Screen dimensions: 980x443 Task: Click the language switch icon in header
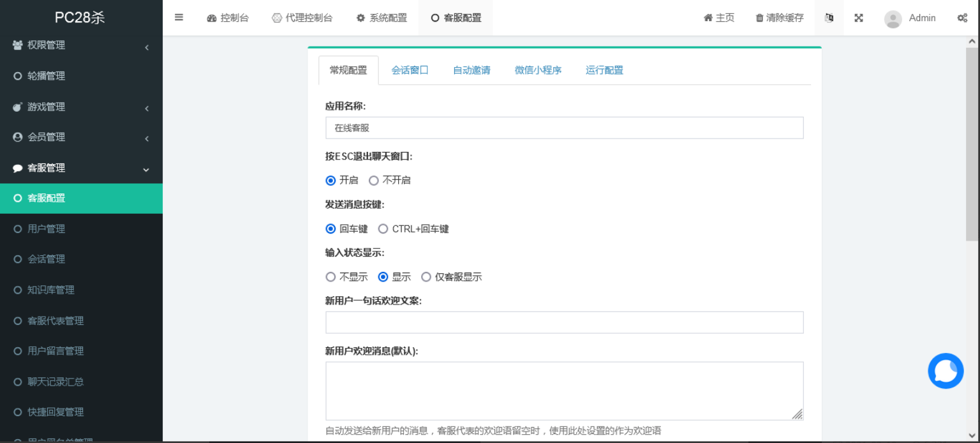[x=829, y=18]
